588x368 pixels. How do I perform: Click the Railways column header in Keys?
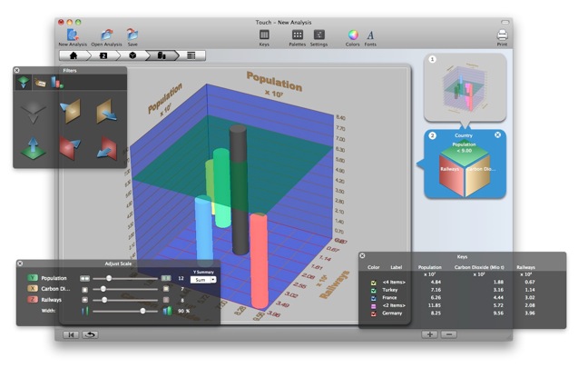pyautogui.click(x=525, y=267)
